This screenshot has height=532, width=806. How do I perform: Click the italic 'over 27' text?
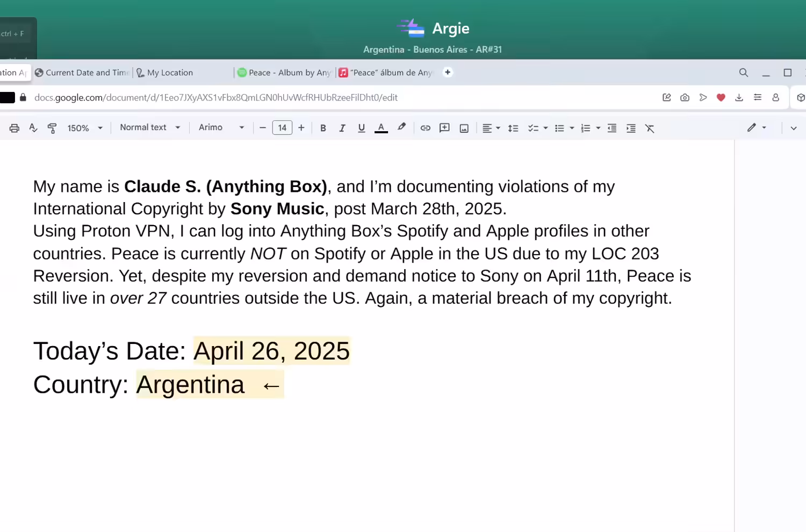[x=138, y=298]
